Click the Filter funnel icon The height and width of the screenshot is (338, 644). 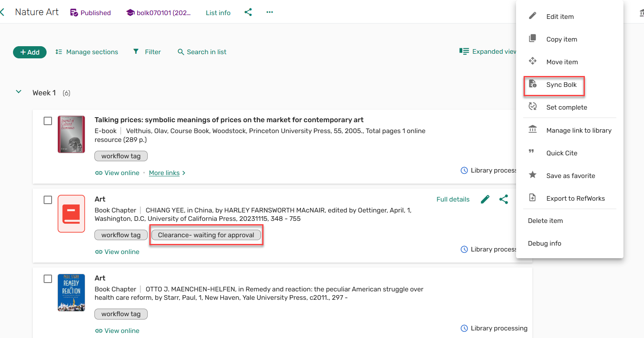[x=136, y=52]
